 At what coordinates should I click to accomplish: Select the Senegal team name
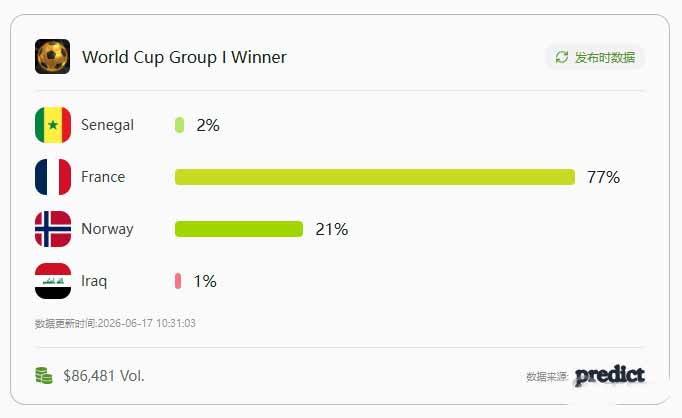[x=107, y=125]
